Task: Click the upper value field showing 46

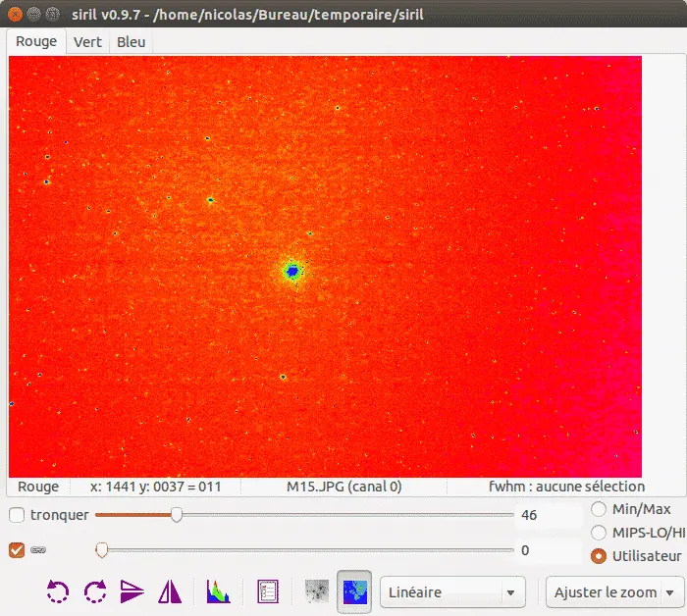Action: [550, 515]
